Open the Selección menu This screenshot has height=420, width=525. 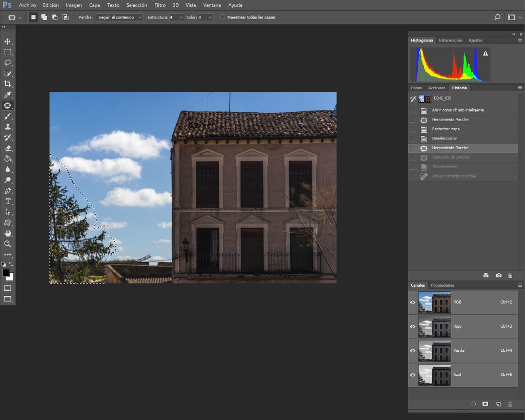(136, 5)
